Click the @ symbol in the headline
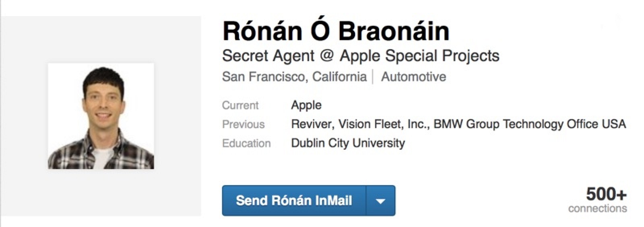Image resolution: width=644 pixels, height=227 pixels. pyautogui.click(x=326, y=56)
